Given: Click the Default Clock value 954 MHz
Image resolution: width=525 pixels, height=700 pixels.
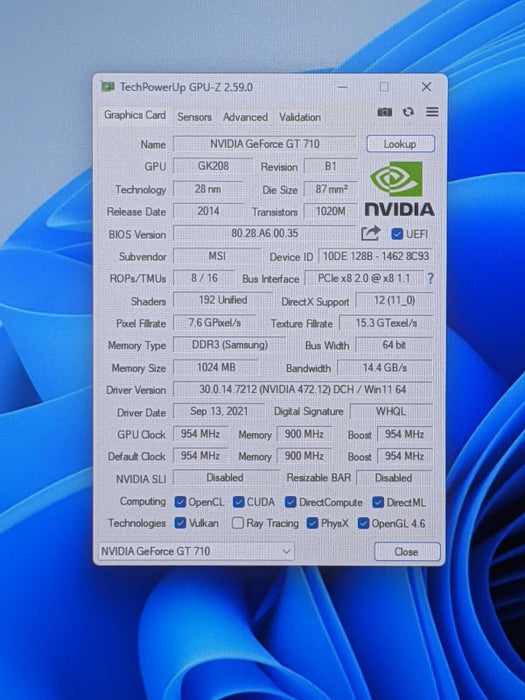Looking at the screenshot, I should tap(200, 455).
